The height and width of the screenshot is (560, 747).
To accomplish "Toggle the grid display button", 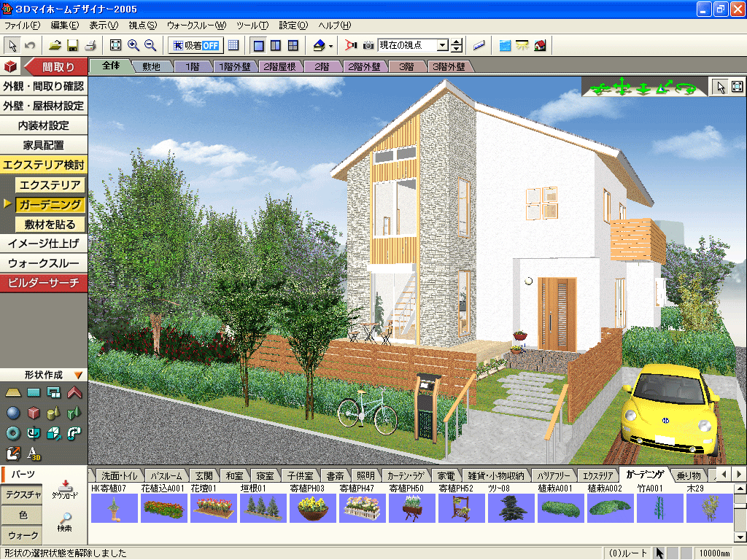I will point(233,45).
